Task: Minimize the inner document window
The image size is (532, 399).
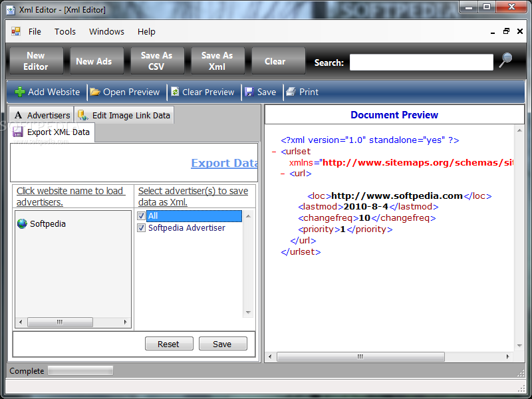Action: (x=493, y=32)
